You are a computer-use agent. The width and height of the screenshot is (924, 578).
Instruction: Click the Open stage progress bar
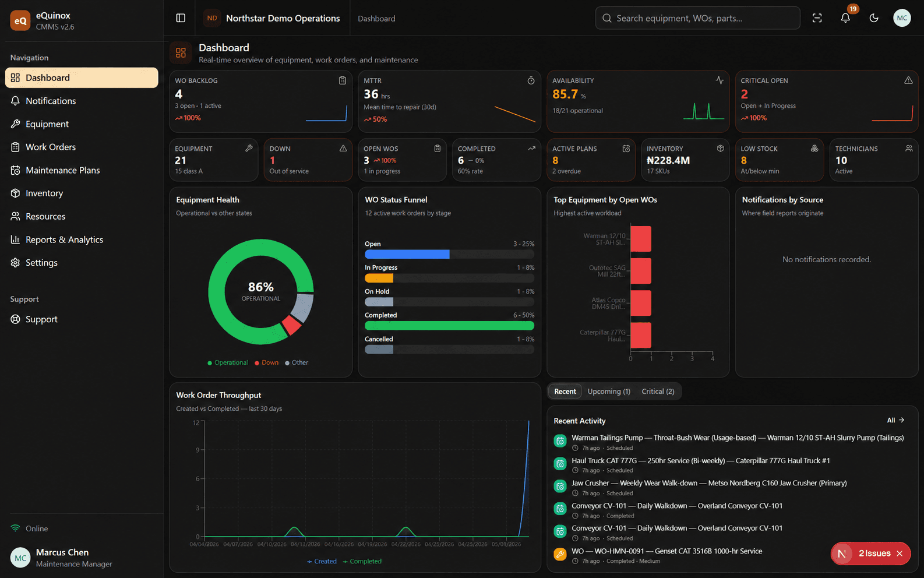click(x=449, y=254)
